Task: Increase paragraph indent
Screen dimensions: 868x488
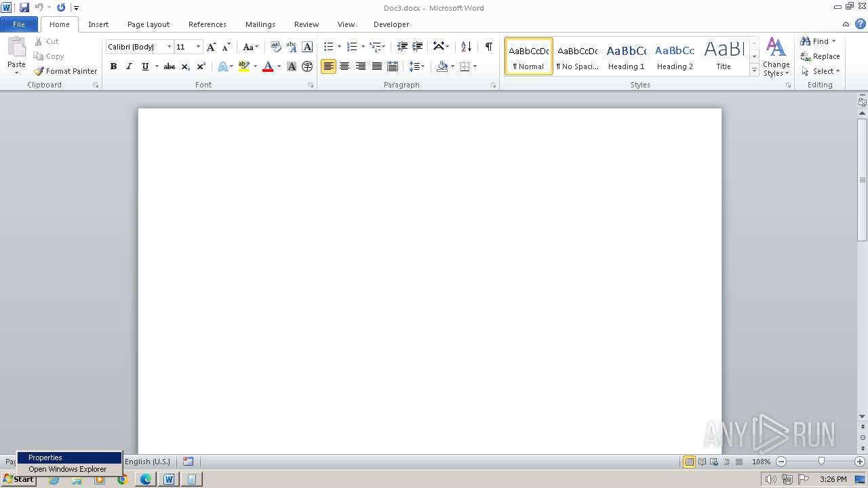Action: point(418,47)
